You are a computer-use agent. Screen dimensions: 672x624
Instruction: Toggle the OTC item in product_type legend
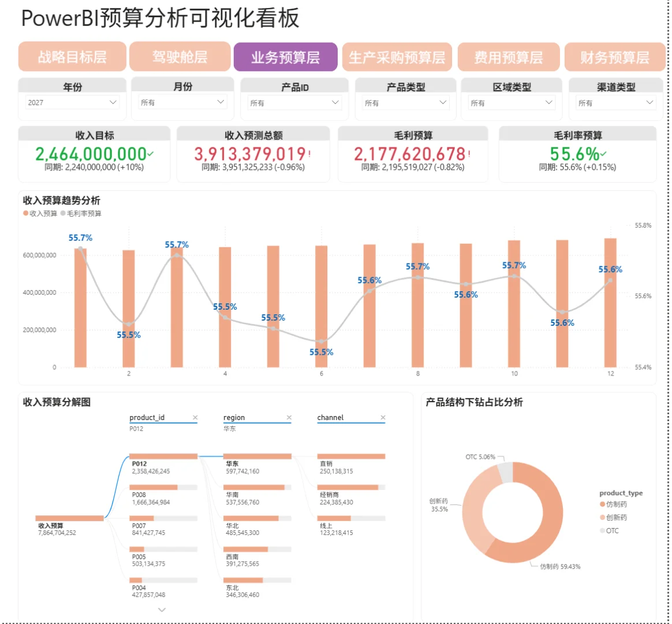point(602,530)
